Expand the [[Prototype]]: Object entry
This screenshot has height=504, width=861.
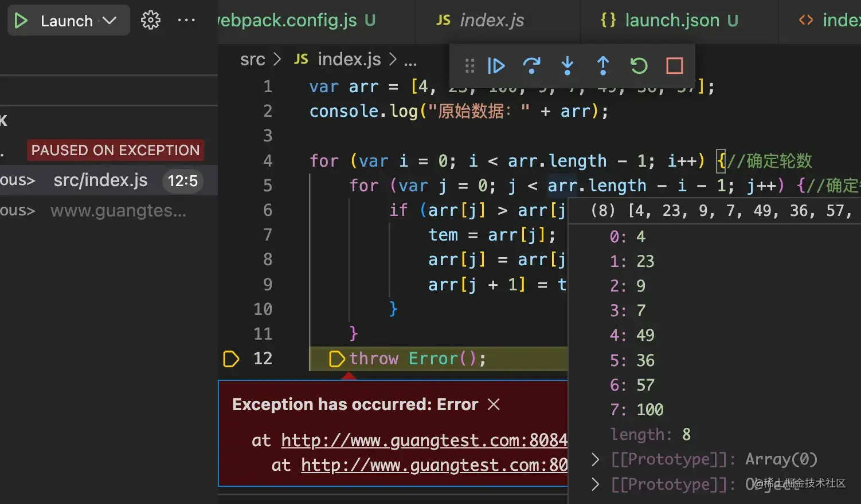click(596, 485)
